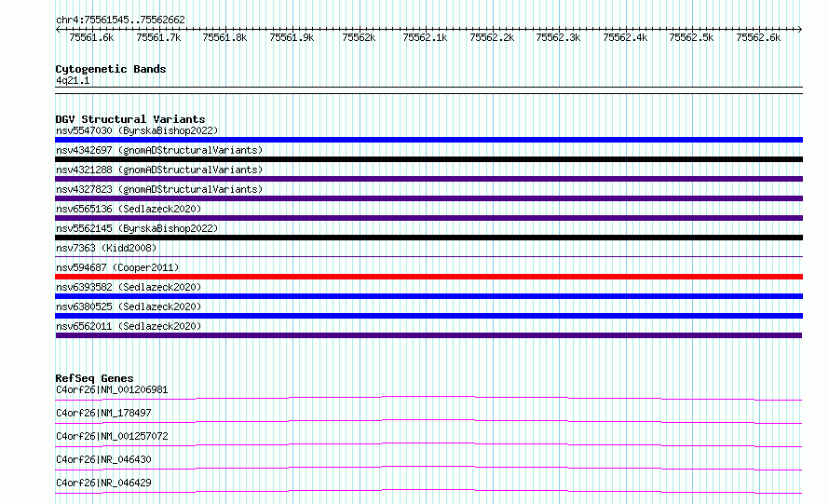Click the 75562.1k ruler tick label
The image size is (829, 504).
click(x=425, y=37)
